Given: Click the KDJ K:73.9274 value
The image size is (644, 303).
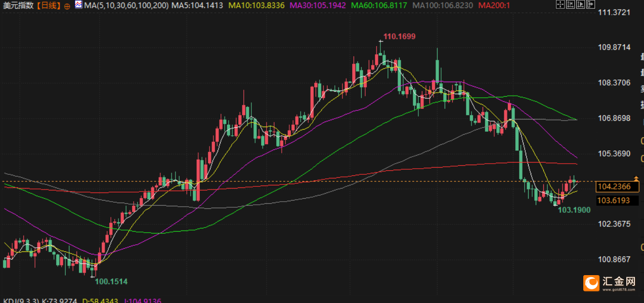Looking at the screenshot, I should point(59,300).
